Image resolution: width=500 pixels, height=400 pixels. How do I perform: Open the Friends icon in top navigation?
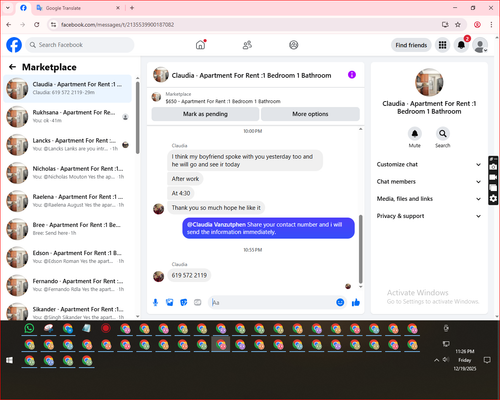tap(247, 45)
